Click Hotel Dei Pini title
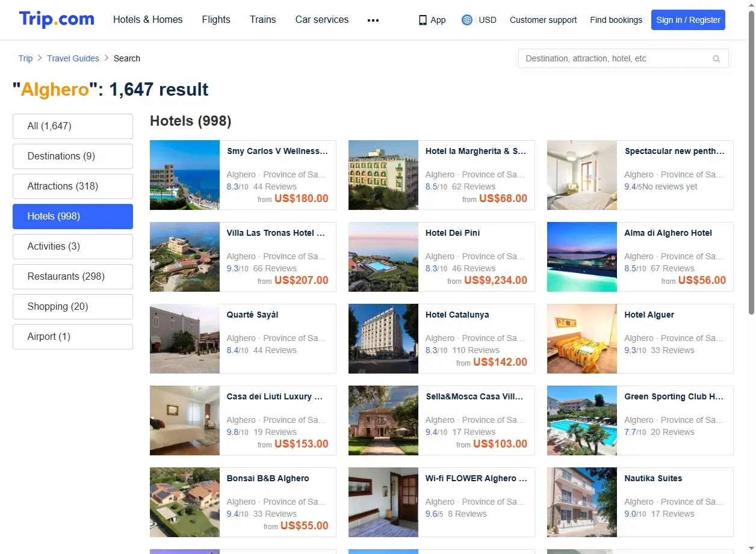This screenshot has width=756, height=554. (453, 233)
